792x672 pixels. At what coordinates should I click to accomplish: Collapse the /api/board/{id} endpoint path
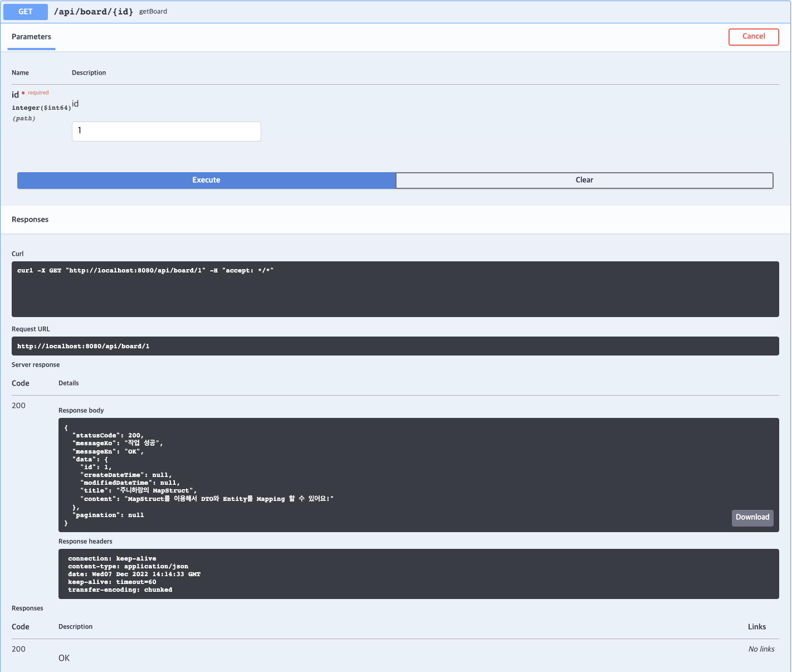(94, 12)
